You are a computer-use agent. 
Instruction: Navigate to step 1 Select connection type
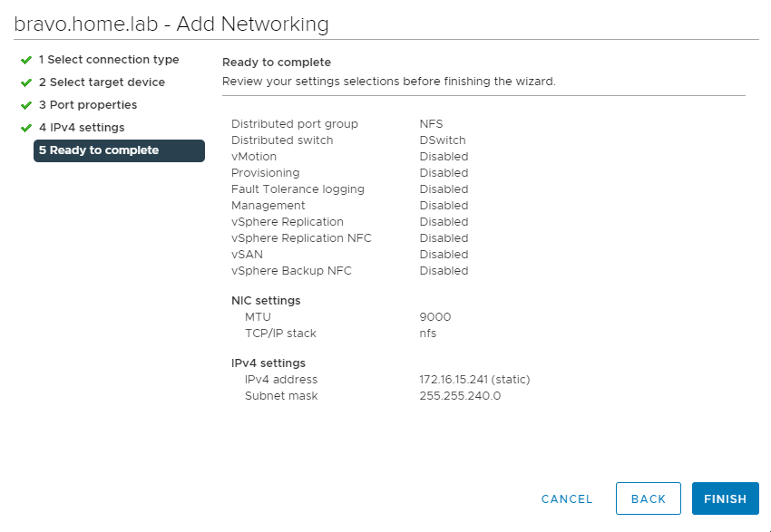pyautogui.click(x=107, y=60)
